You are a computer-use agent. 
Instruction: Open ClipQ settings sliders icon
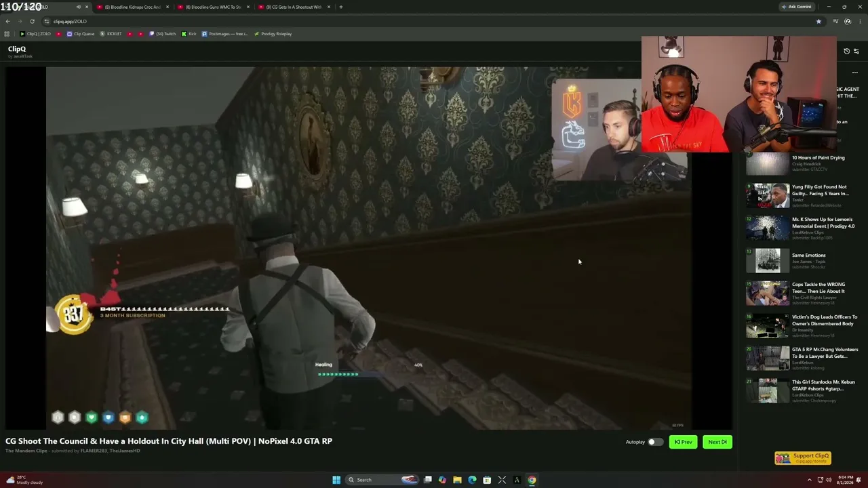point(856,51)
